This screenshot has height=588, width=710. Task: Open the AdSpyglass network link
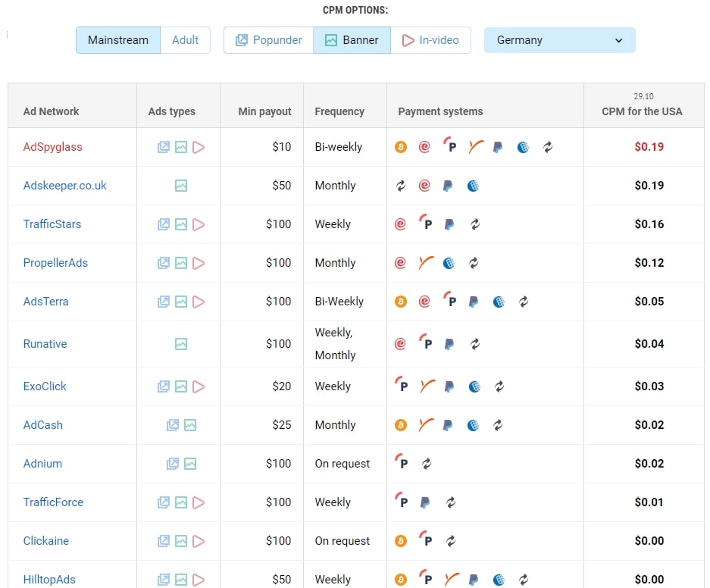coord(52,147)
